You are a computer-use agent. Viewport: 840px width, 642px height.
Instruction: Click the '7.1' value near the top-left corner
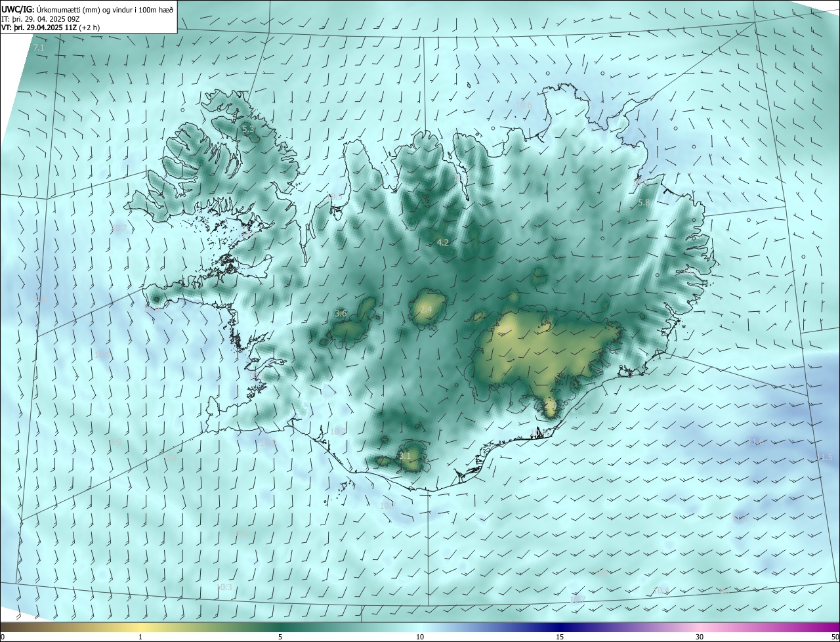39,48
